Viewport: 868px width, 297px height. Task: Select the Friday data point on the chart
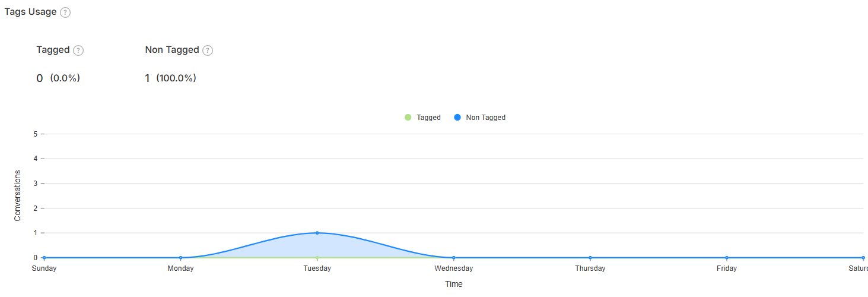point(727,258)
